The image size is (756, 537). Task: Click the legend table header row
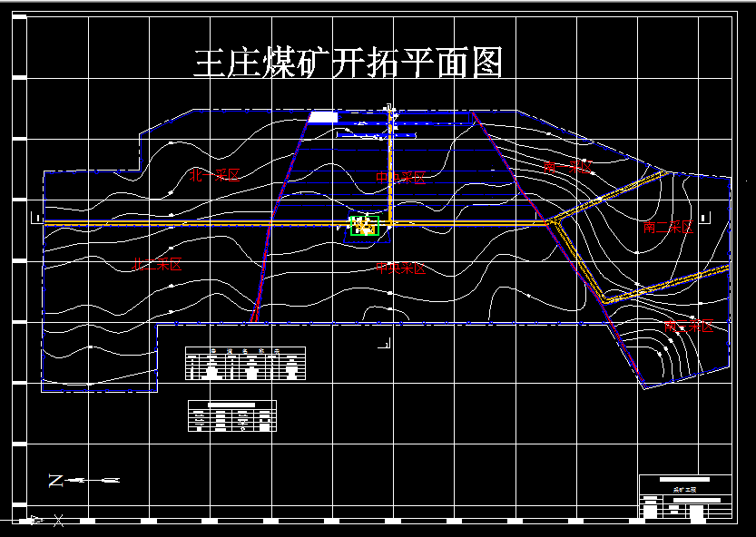[x=245, y=350]
